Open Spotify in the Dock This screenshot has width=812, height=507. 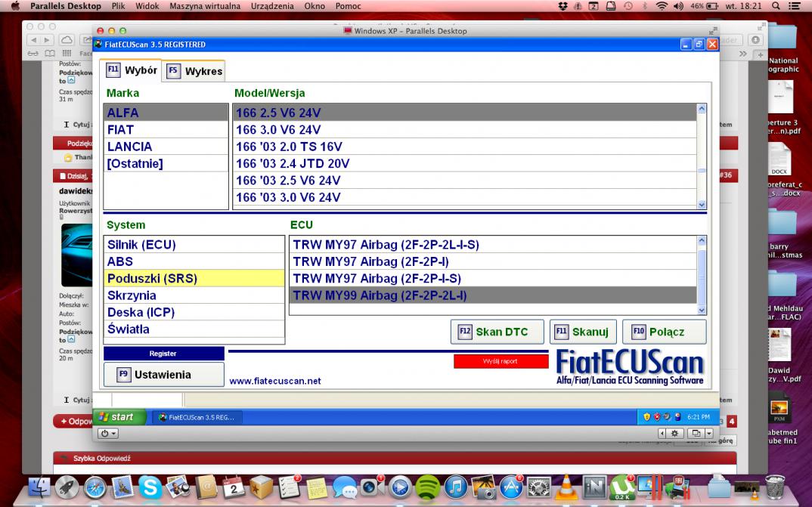(428, 487)
